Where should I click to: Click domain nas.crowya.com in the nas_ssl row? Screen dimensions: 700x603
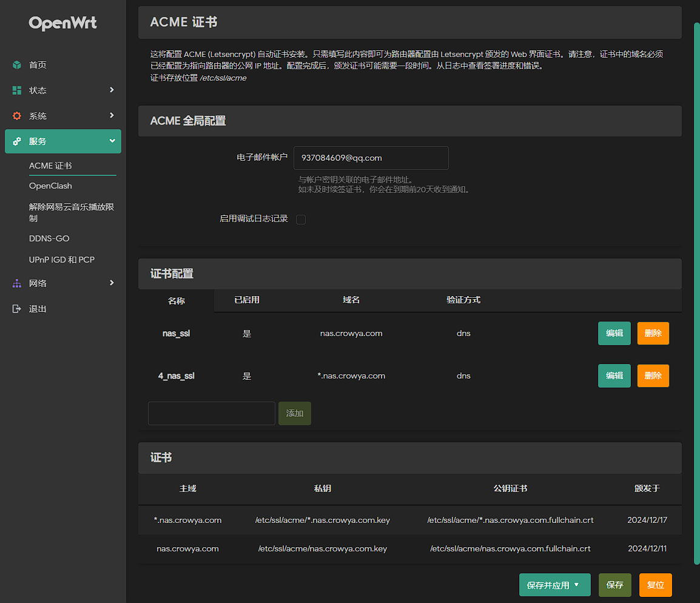pos(351,334)
